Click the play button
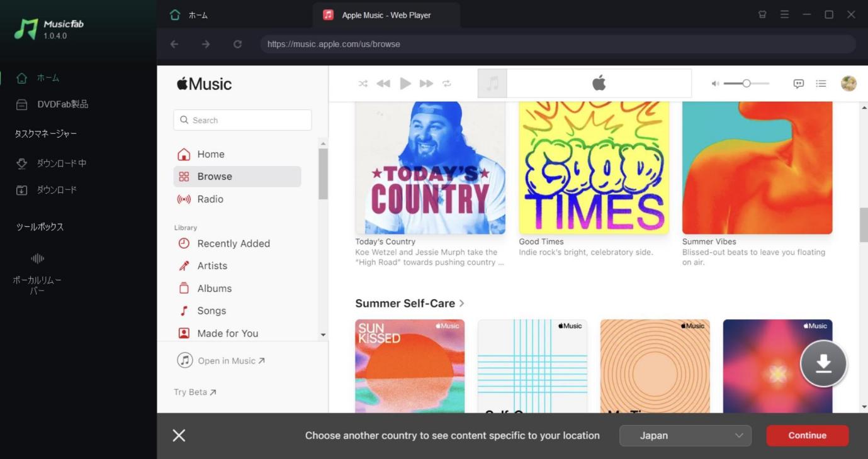Viewport: 868px width, 459px height. pyautogui.click(x=405, y=84)
